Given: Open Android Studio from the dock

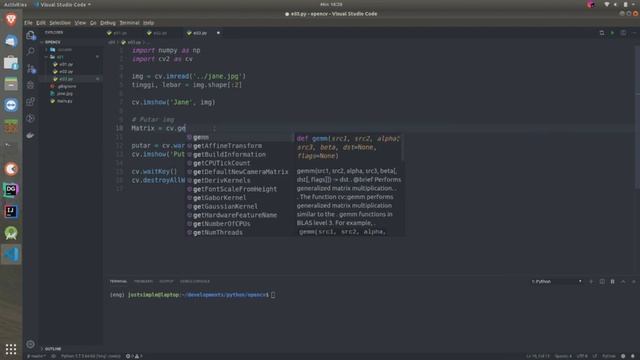Looking at the screenshot, I should click(x=11, y=233).
